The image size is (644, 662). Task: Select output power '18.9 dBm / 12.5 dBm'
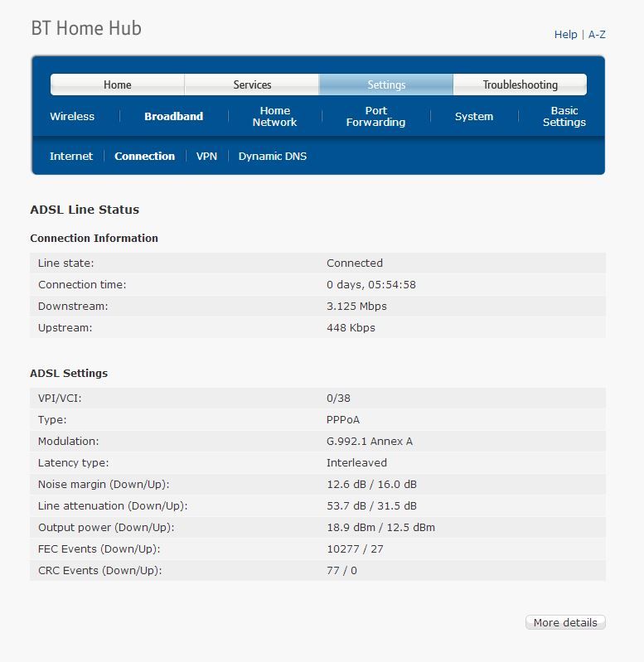pyautogui.click(x=380, y=527)
